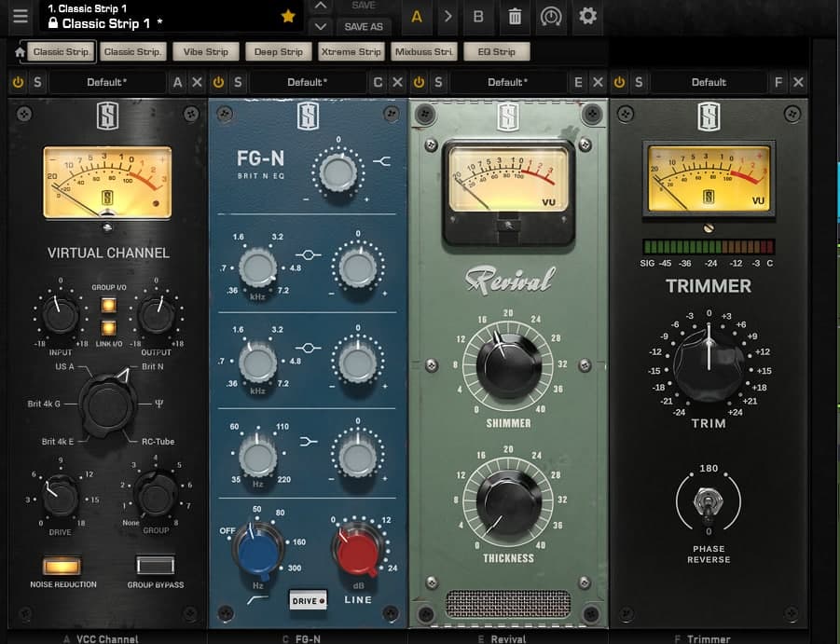This screenshot has height=644, width=840.
Task: Remove Trimmer module with its X
Action: click(798, 82)
